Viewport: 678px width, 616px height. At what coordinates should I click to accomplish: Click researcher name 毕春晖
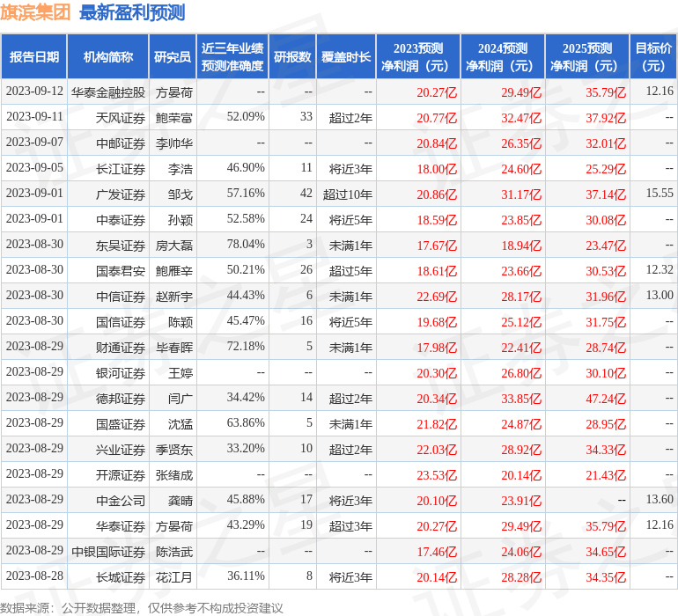[x=173, y=347]
